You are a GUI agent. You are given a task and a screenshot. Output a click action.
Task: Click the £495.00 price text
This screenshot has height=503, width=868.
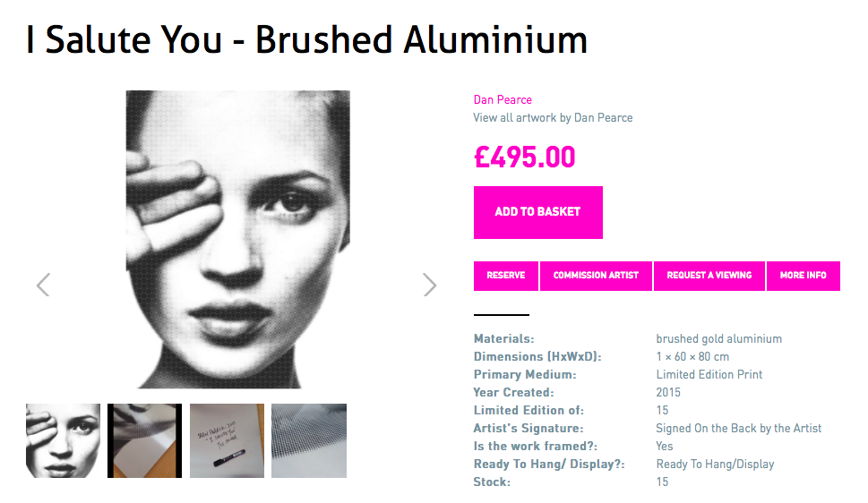pos(525,158)
